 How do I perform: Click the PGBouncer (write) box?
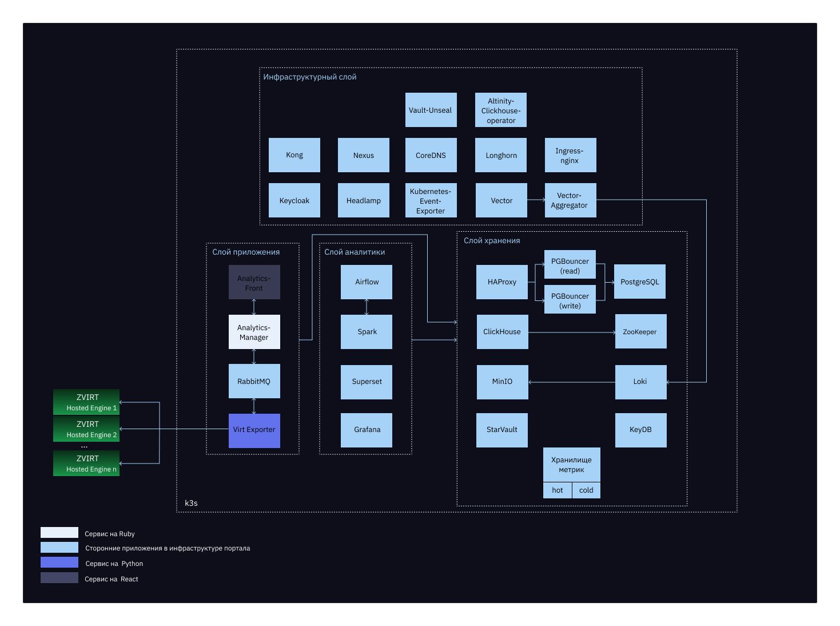(x=570, y=299)
